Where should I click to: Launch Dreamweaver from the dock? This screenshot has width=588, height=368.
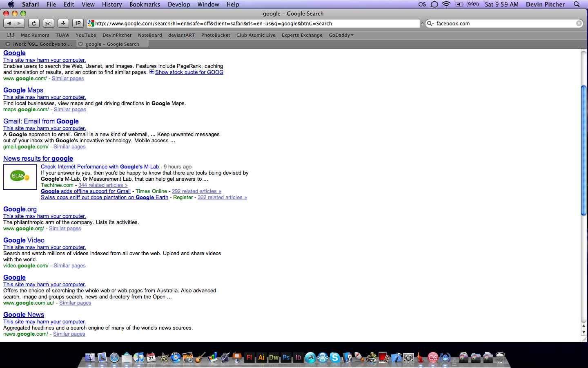tap(274, 358)
